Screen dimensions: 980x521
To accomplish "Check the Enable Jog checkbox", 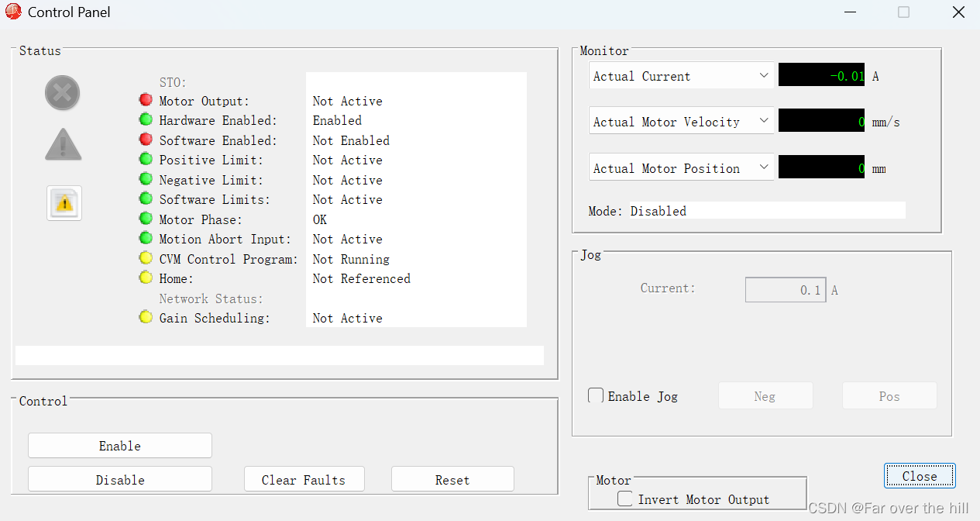I will [596, 396].
